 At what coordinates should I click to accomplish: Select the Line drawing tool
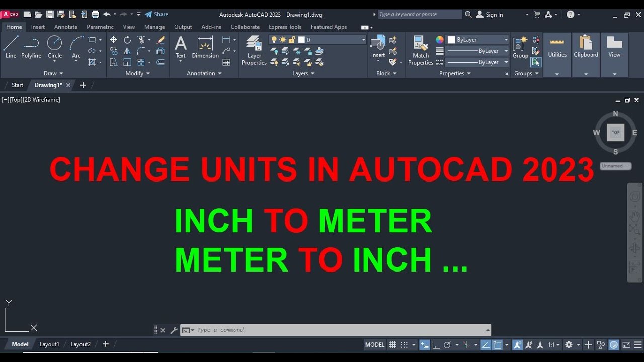11,47
